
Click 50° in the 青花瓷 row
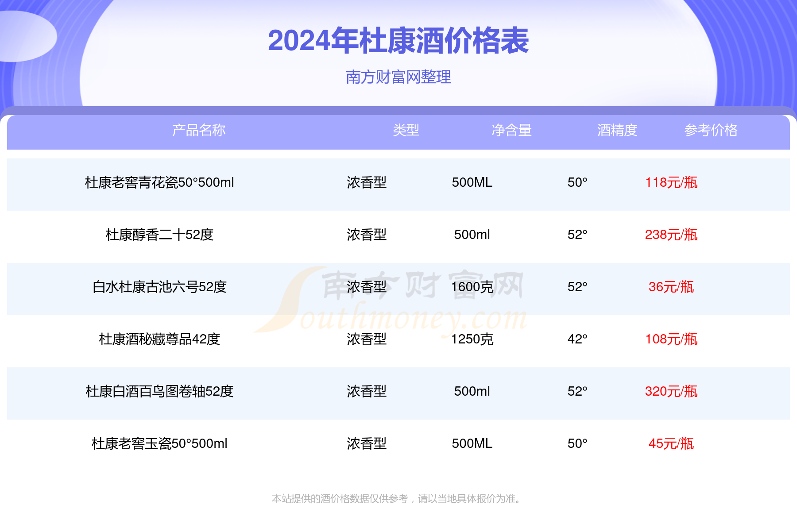pos(577,182)
